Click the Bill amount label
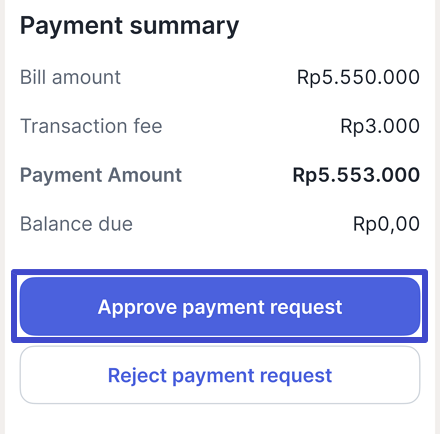The height and width of the screenshot is (434, 440). click(x=70, y=77)
